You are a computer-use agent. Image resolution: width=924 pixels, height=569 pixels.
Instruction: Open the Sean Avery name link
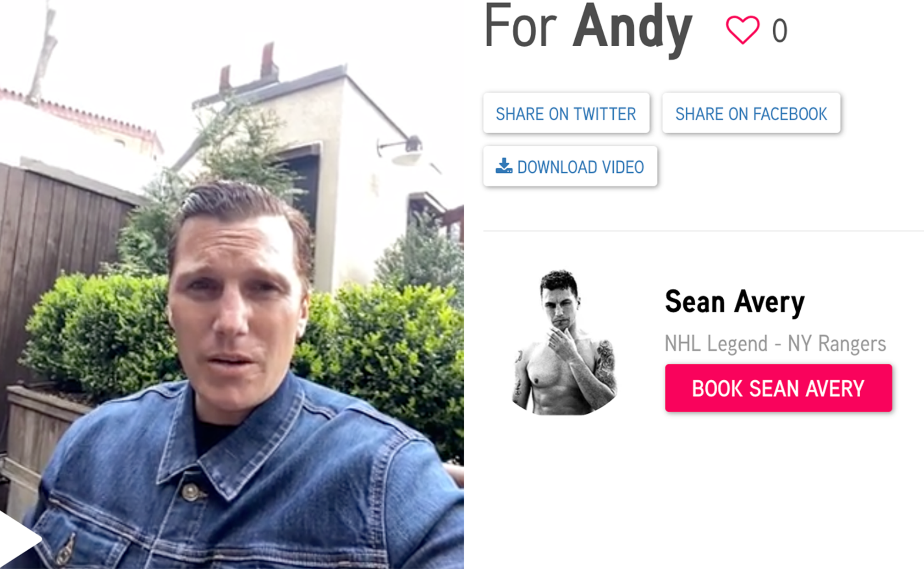(735, 302)
